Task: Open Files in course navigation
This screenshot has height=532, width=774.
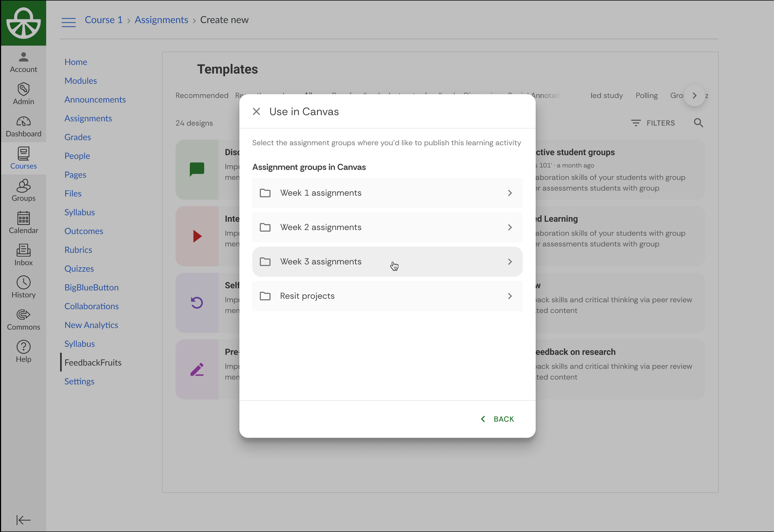Action: [73, 193]
